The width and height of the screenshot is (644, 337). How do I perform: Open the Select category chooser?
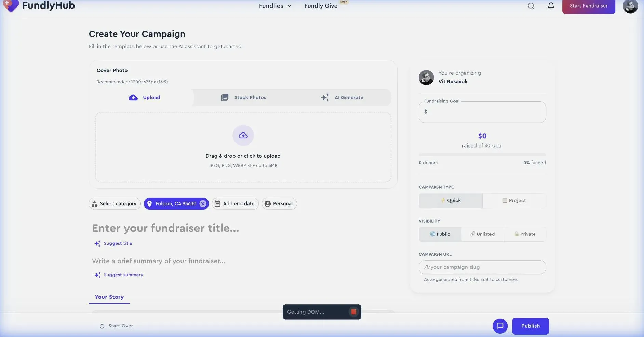(x=115, y=203)
